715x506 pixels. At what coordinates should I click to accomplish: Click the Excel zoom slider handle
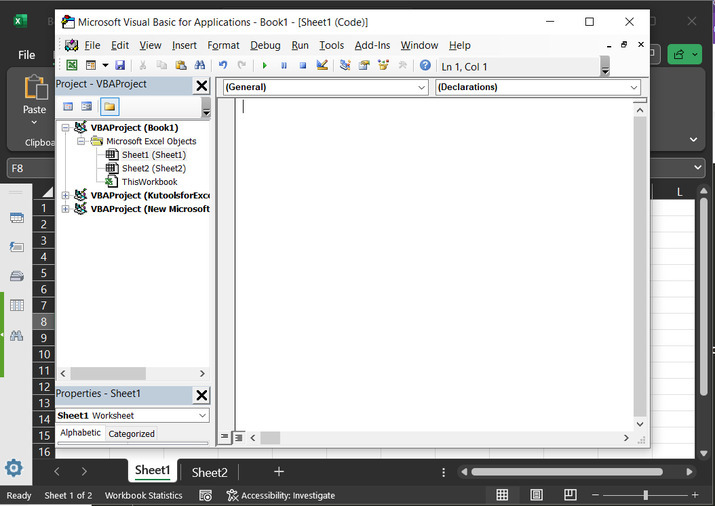click(x=645, y=495)
